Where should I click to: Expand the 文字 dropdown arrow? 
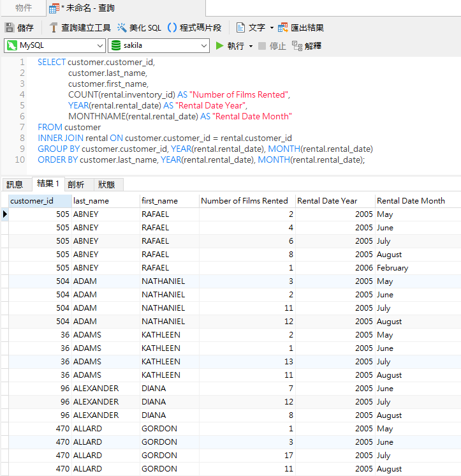(x=272, y=28)
